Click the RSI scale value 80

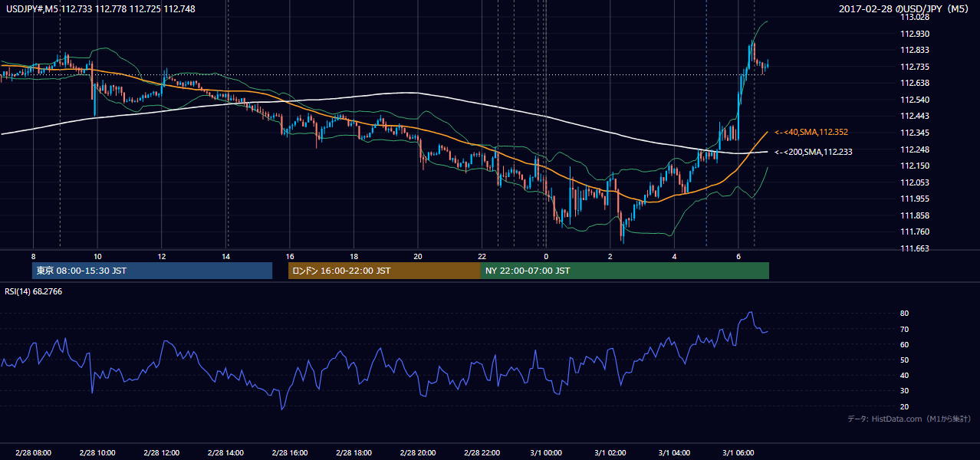click(x=905, y=314)
